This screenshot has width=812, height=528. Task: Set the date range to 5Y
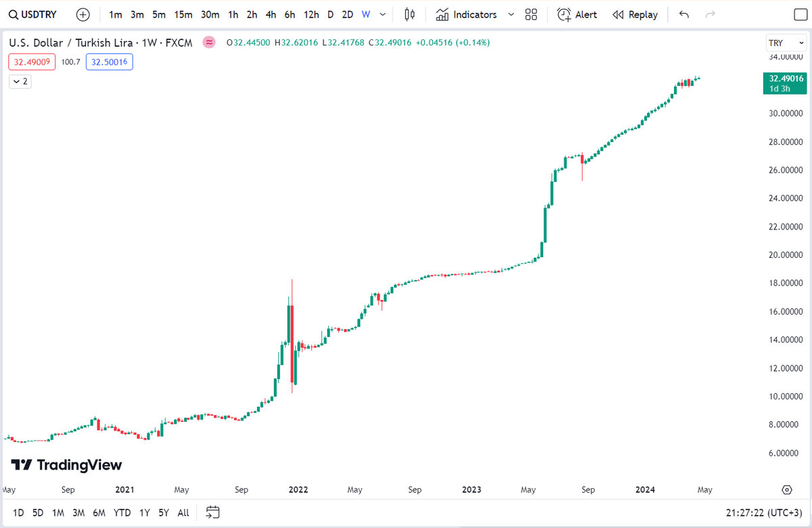click(164, 512)
